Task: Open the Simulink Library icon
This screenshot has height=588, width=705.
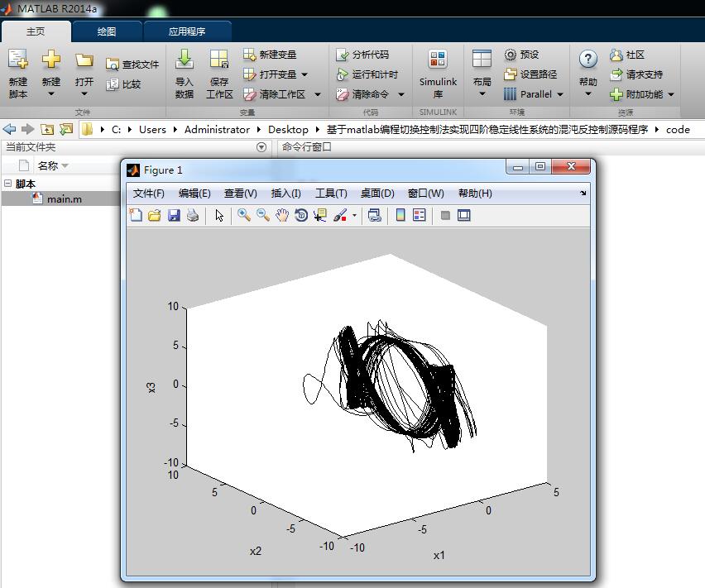Action: (438, 60)
